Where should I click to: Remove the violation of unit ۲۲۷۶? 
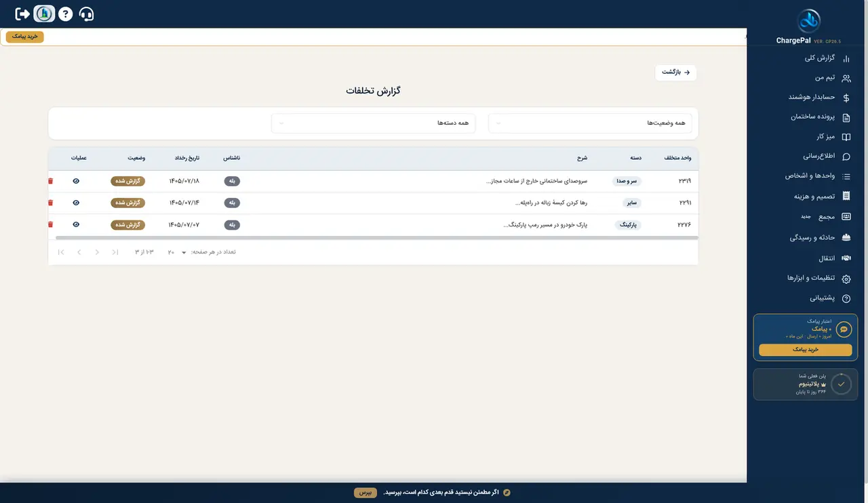click(50, 224)
